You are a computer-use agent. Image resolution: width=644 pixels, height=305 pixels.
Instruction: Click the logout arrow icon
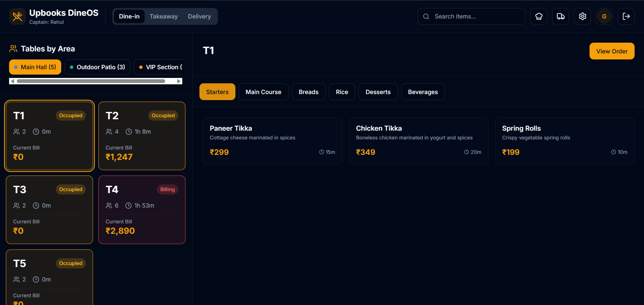coord(626,16)
